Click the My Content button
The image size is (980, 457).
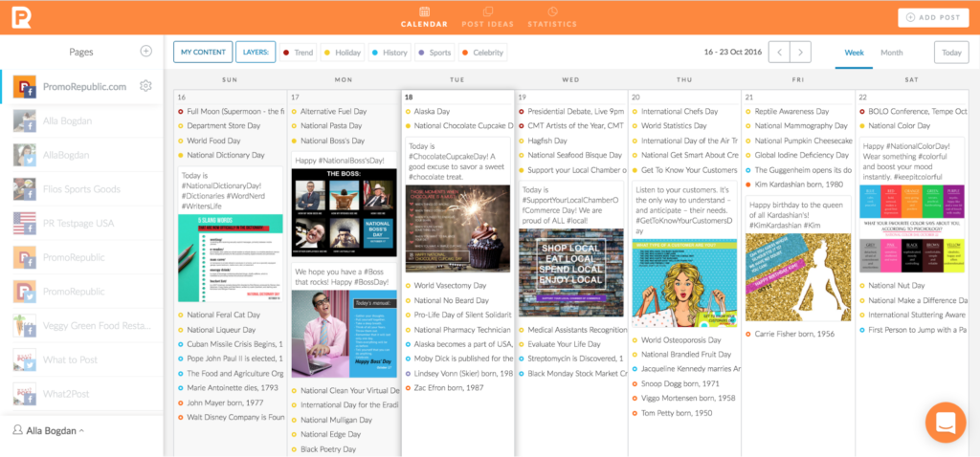click(203, 53)
